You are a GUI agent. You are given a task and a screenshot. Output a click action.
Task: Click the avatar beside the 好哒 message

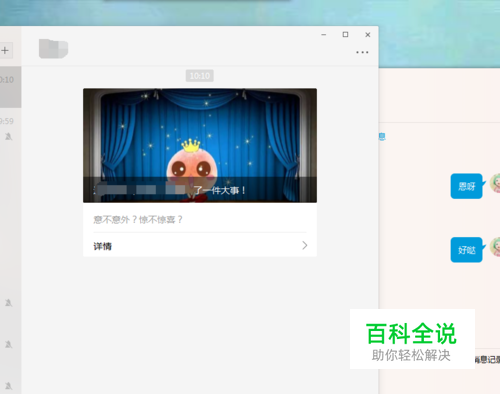pos(495,247)
